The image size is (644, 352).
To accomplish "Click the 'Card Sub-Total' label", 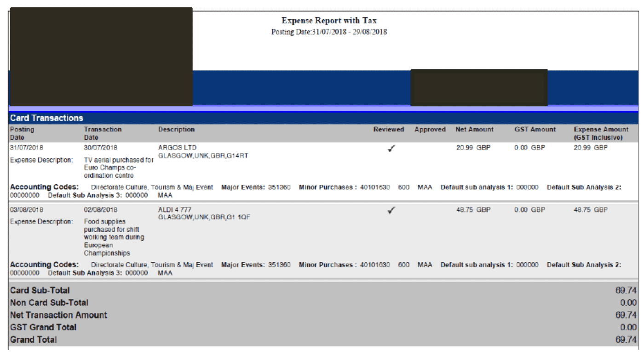I will (40, 290).
